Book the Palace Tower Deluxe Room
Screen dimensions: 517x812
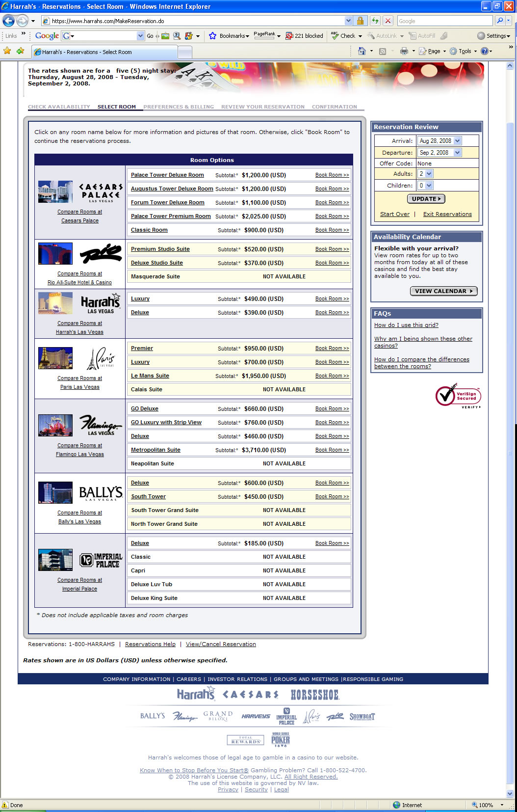click(x=332, y=175)
